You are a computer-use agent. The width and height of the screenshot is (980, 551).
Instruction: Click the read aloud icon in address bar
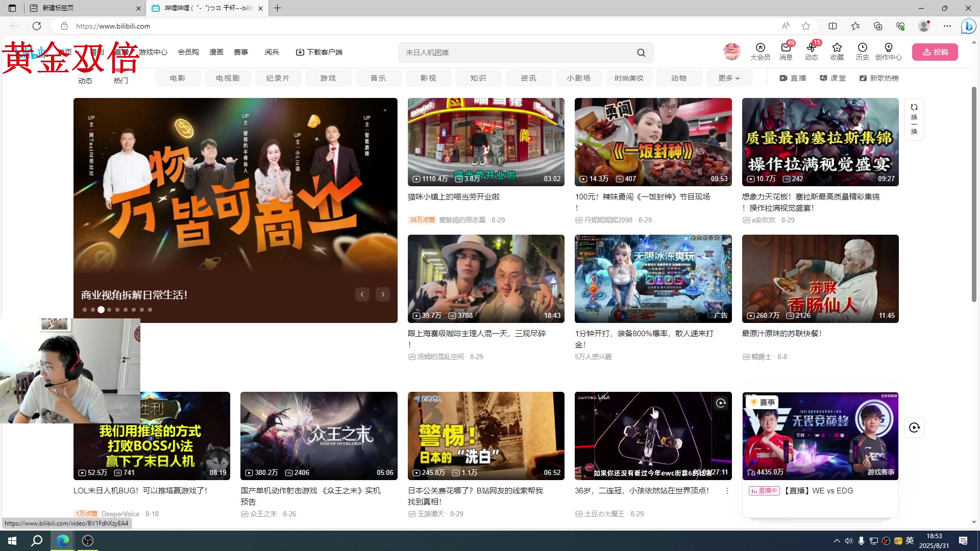point(786,26)
